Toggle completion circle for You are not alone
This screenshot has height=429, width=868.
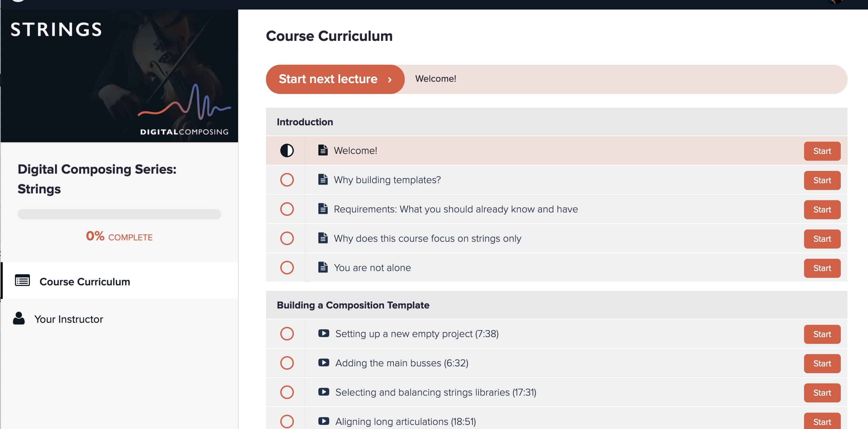287,268
